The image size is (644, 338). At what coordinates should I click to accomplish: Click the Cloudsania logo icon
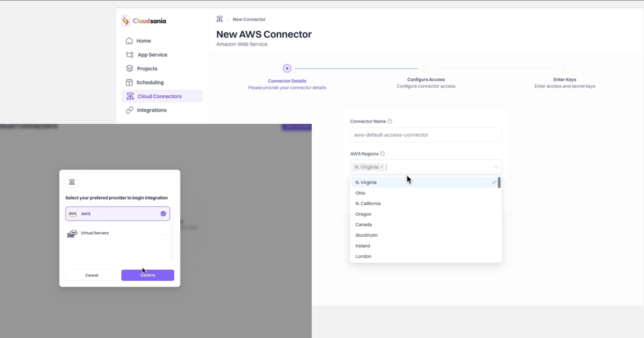(125, 21)
